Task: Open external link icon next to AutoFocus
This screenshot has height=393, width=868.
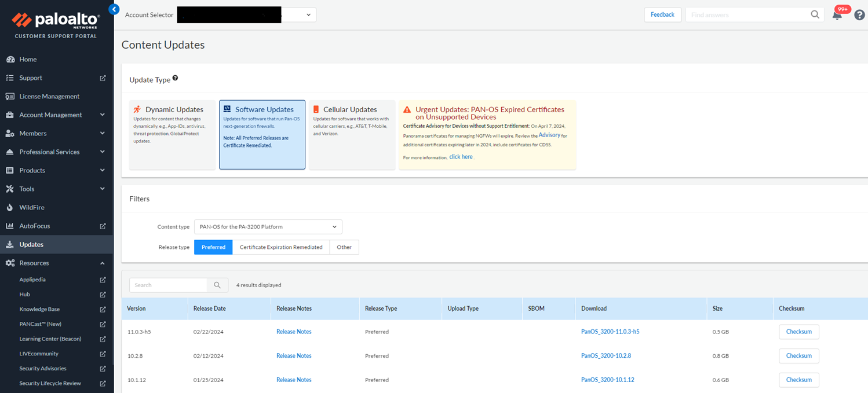Action: coord(103,226)
